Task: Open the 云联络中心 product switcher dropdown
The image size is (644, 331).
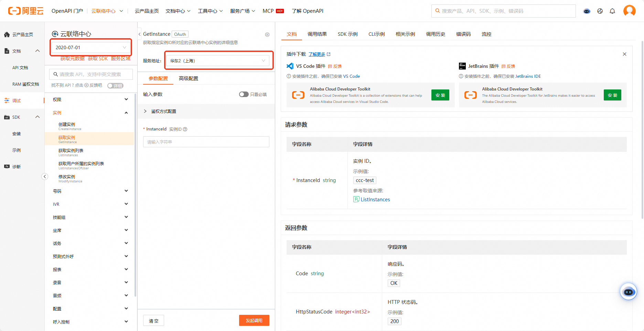Action: pos(107,11)
